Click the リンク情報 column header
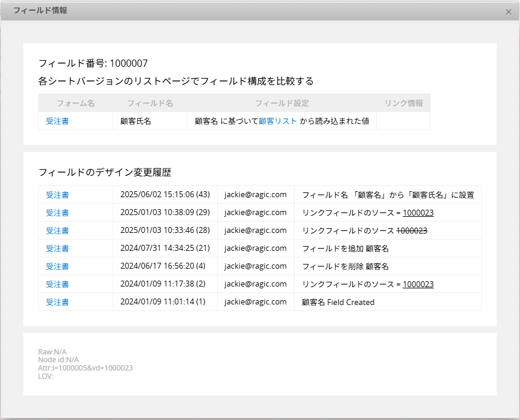520x420 pixels. pos(403,103)
